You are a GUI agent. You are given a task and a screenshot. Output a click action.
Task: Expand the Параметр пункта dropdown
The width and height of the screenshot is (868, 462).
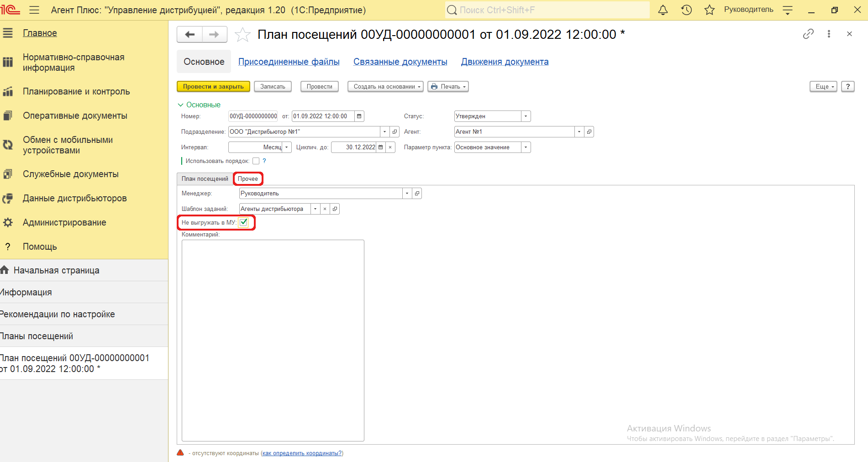(x=526, y=147)
